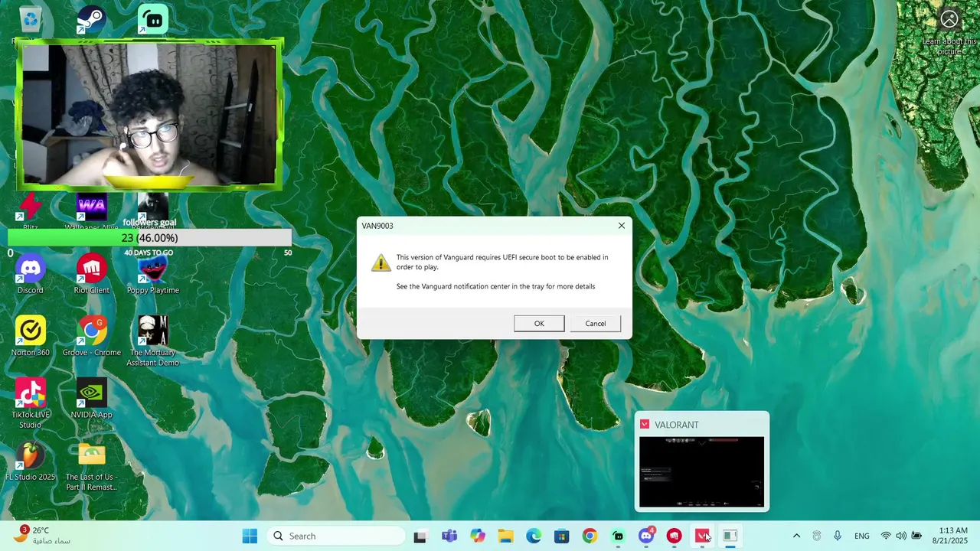Click the taskbar Search box
Screen dimensions: 980x551
337,536
